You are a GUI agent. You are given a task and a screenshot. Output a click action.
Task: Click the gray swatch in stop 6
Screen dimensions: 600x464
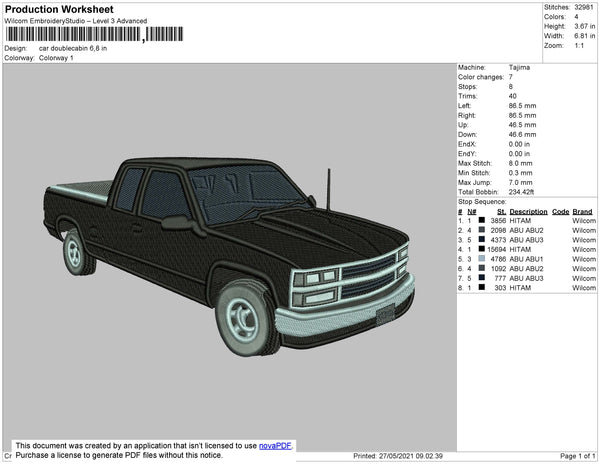[482, 268]
